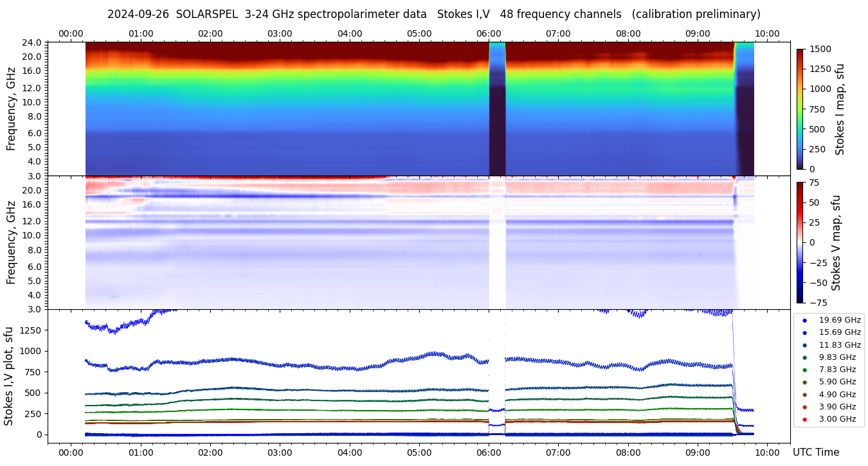
Task: Click the Stokes I map colorbar
Action: click(x=800, y=109)
